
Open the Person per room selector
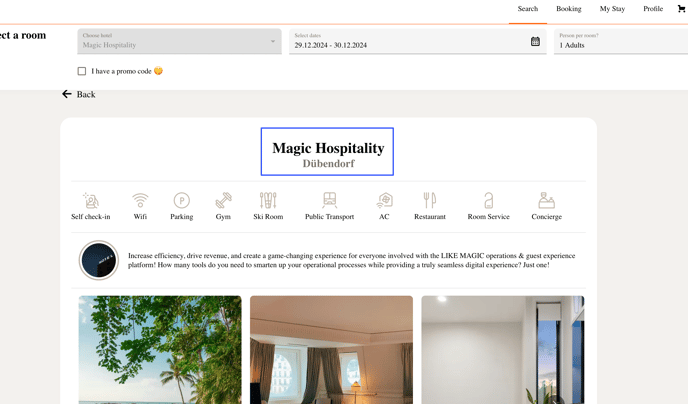(x=621, y=41)
